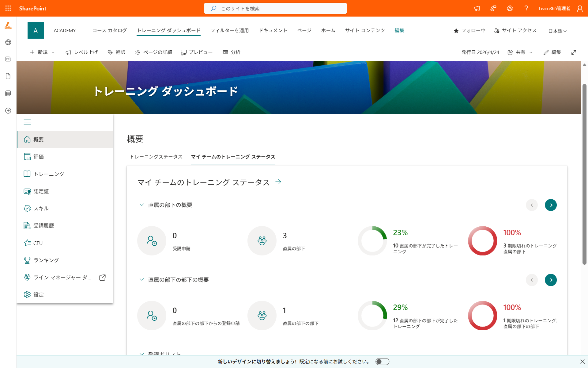Viewport: 588px width, 368px height.
Task: Collapse the 直属の部下の部下の概要 section
Action: pyautogui.click(x=141, y=280)
